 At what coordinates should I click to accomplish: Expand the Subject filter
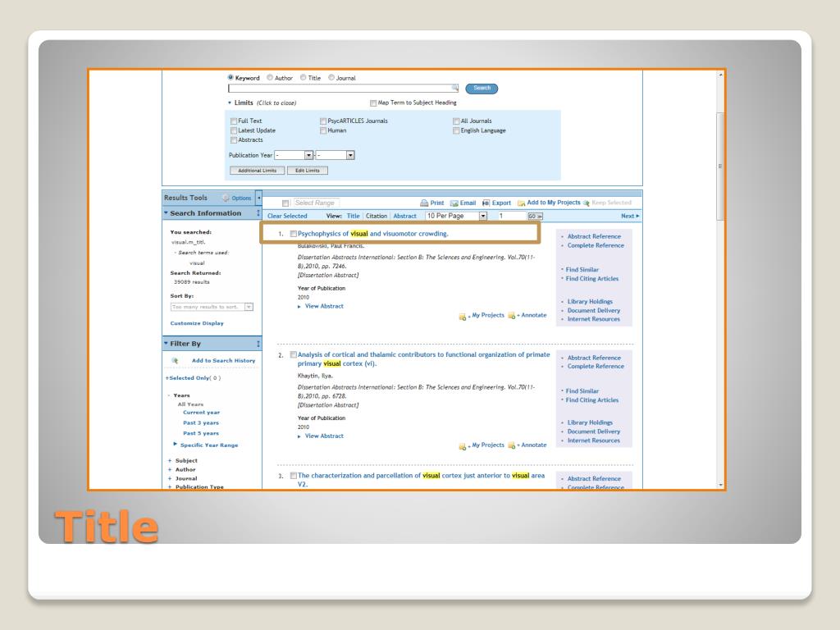(x=170, y=461)
